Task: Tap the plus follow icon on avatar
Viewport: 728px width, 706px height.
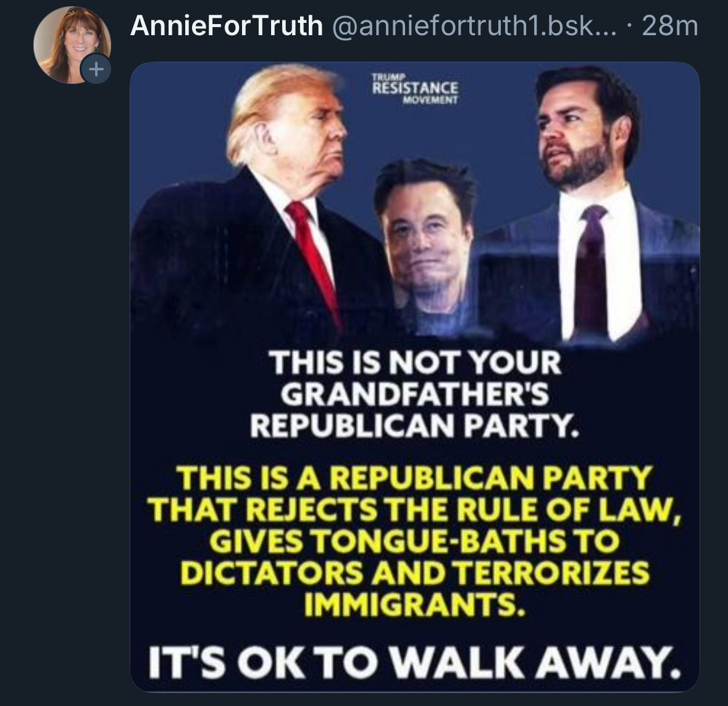Action: (x=96, y=70)
